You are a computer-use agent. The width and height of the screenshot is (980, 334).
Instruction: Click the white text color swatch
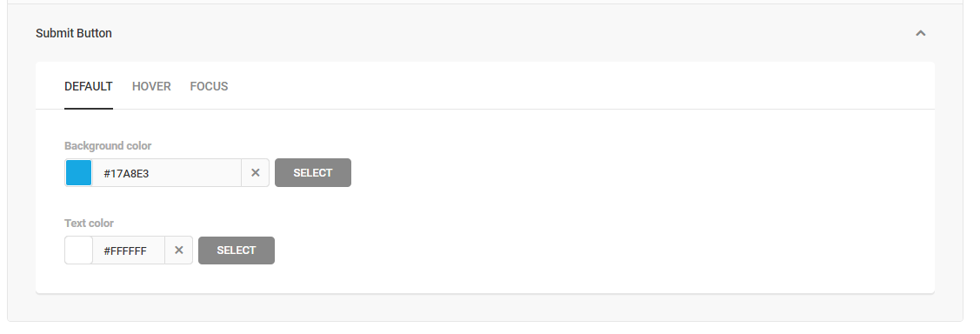tap(79, 250)
